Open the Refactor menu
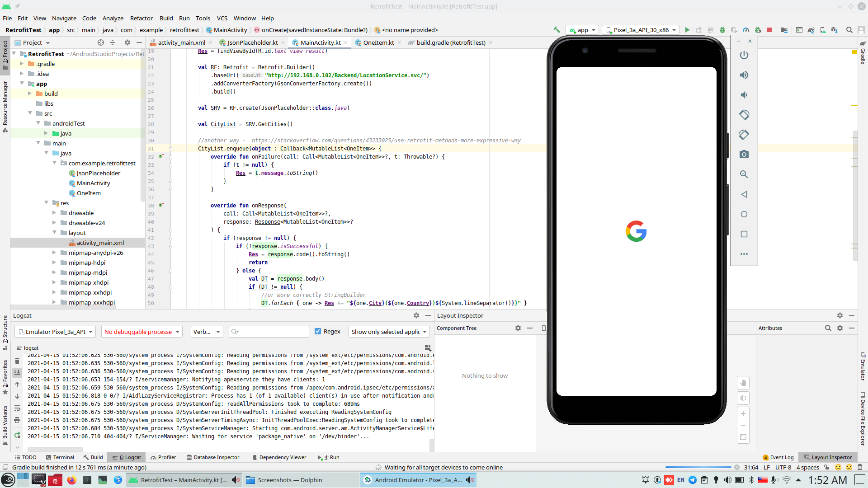Screen dimensions: 868x488 point(141,18)
